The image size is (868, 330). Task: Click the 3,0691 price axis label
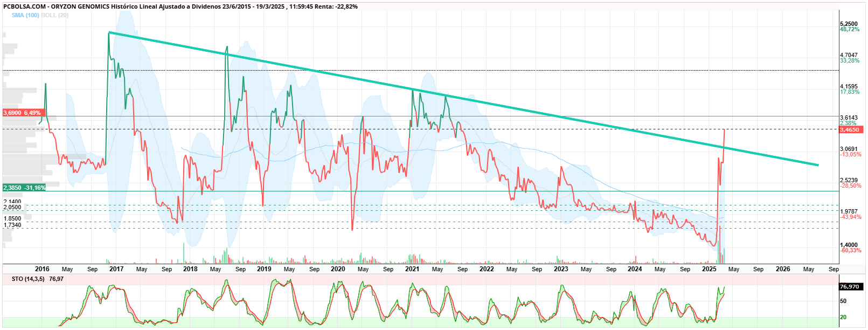click(x=849, y=149)
